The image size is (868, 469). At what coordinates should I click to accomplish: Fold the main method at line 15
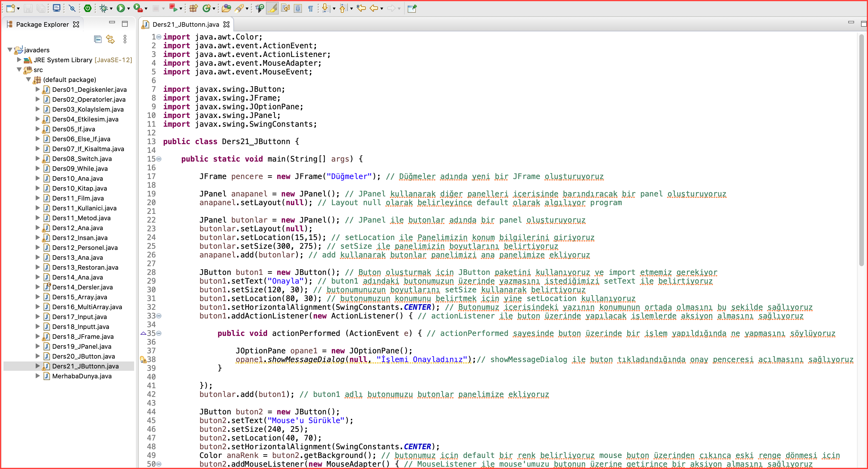(159, 159)
